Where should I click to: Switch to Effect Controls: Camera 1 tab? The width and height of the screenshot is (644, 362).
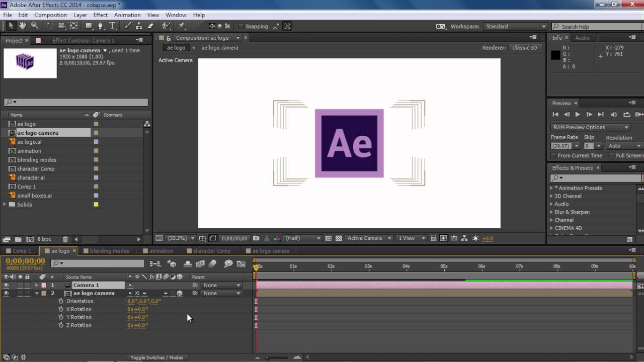click(x=84, y=40)
